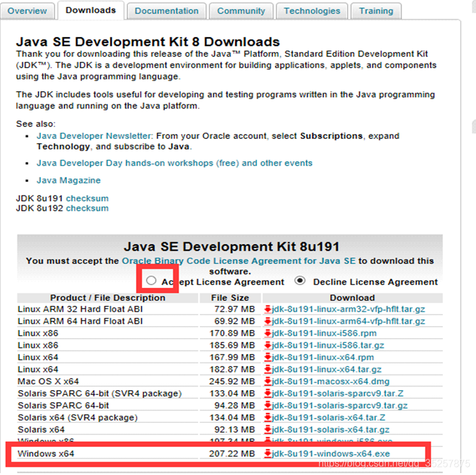
Task: Go to the Documentation tab
Action: tap(167, 11)
